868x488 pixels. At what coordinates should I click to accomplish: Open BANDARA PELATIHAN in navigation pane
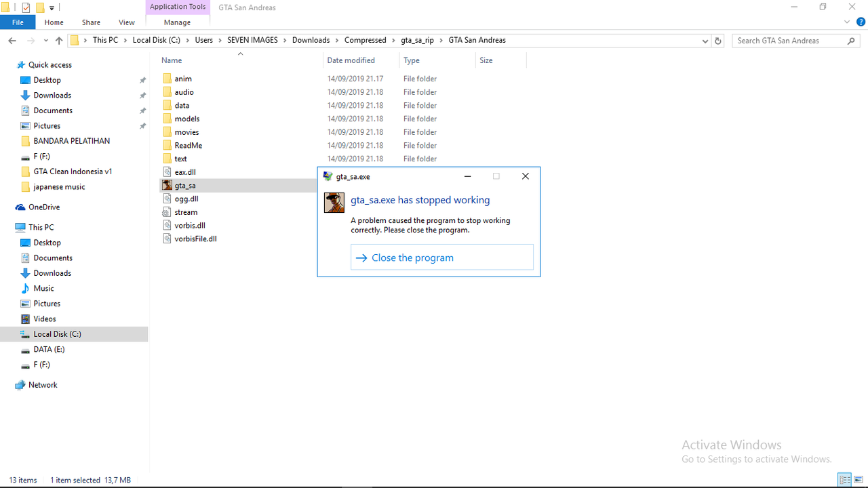[71, 141]
